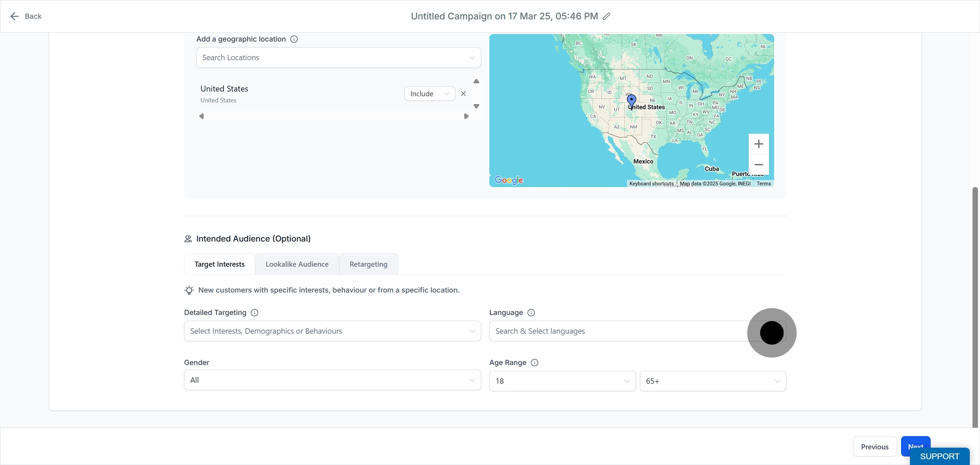Click the Mexico label on map
The height and width of the screenshot is (465, 980).
point(643,161)
